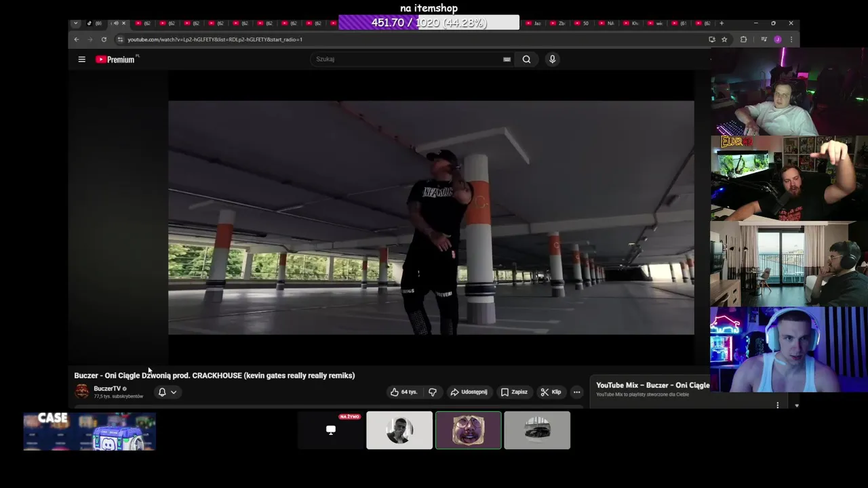Switch to the tab labeled NA
The width and height of the screenshot is (868, 488).
607,23
